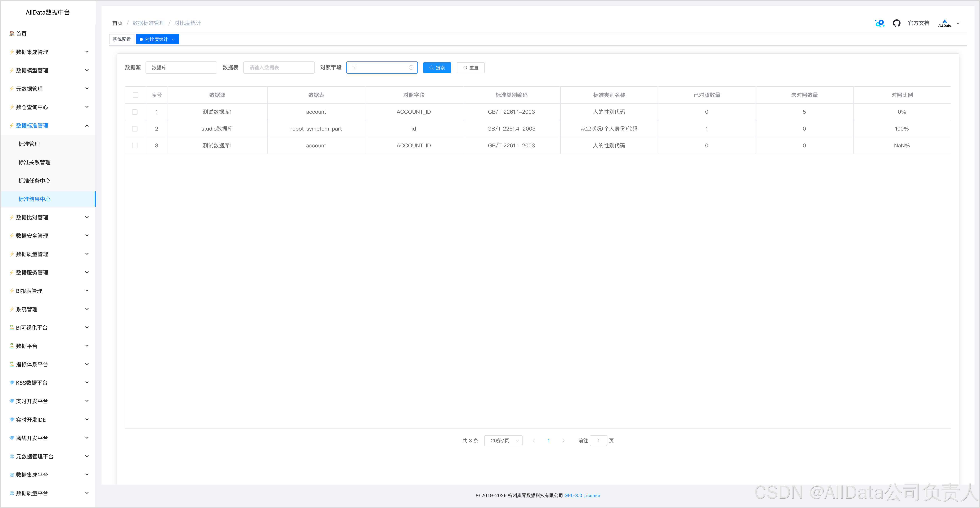Screen dimensions: 980x508
Task: Select 标准任务中心 in the sidebar
Action: click(x=34, y=181)
